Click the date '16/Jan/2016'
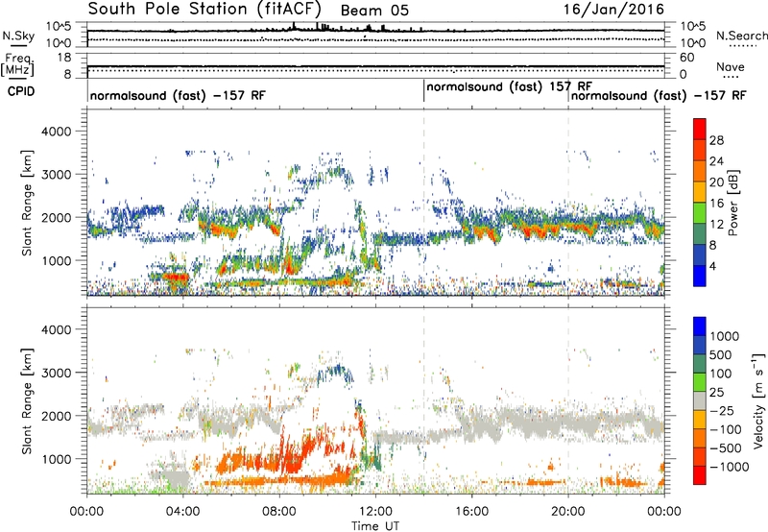 click(613, 9)
